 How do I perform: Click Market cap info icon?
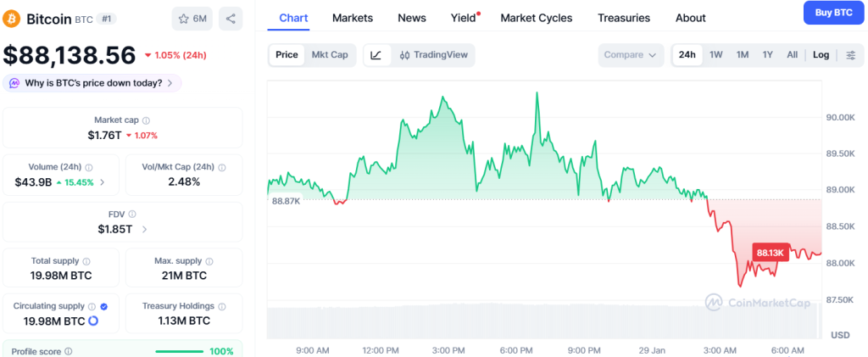(146, 121)
